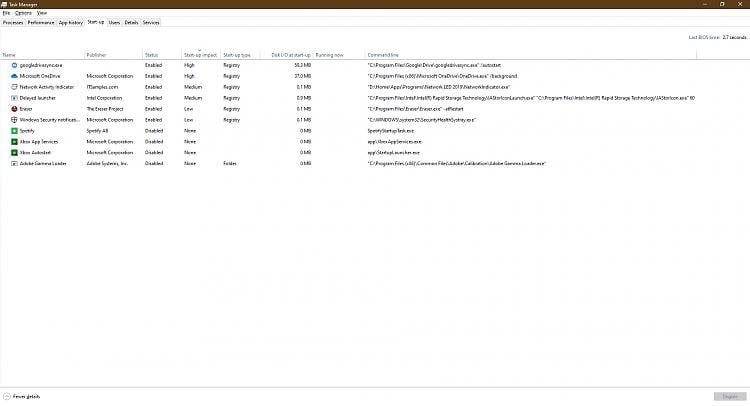Sort by Running now column header
The image size is (750, 406).
click(x=339, y=55)
